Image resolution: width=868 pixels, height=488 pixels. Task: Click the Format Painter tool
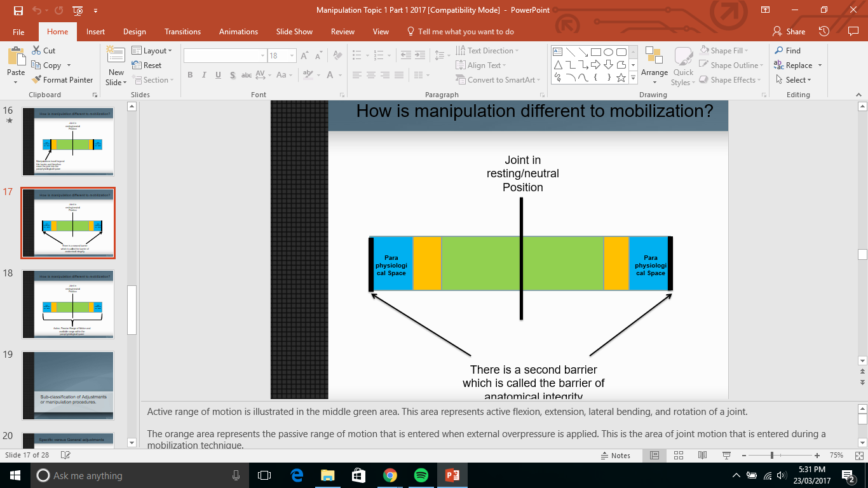[x=62, y=80]
